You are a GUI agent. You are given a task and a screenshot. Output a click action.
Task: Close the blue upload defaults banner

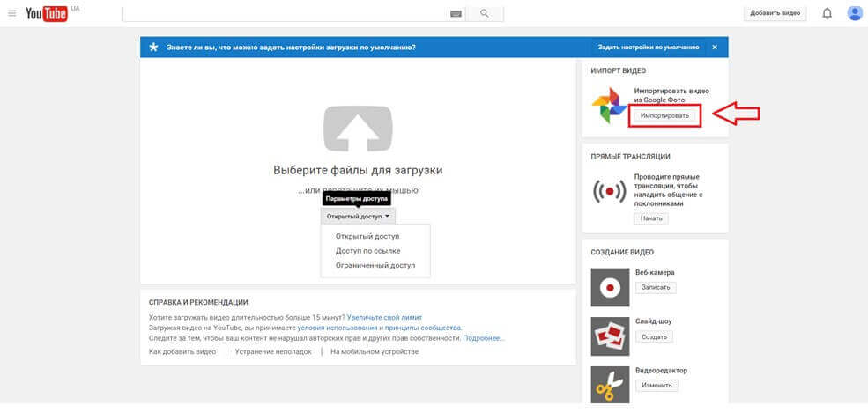click(x=715, y=47)
